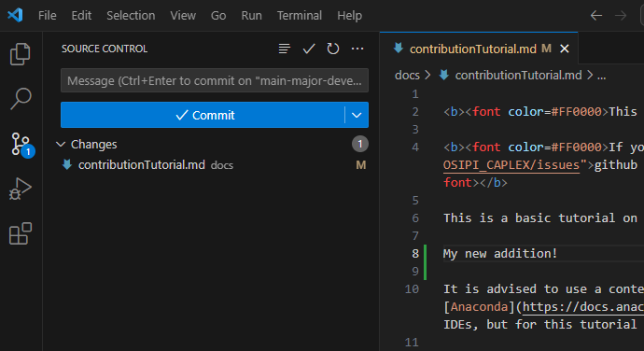The width and height of the screenshot is (644, 351).
Task: Click markdown icon in breadcrumb path
Action: [x=443, y=75]
